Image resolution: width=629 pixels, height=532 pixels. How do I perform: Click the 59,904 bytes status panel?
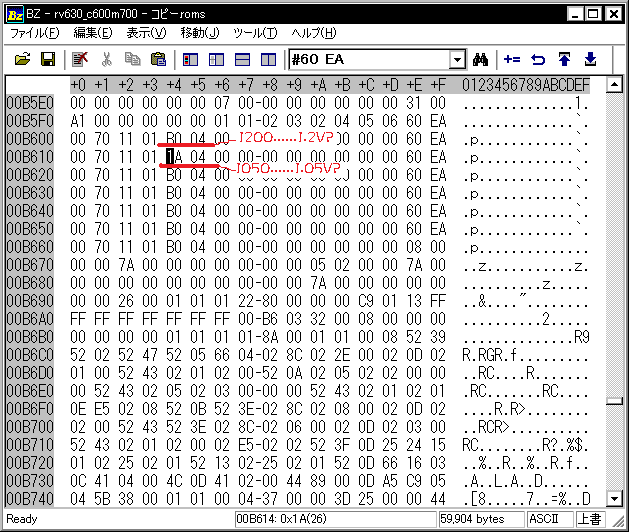pyautogui.click(x=481, y=519)
